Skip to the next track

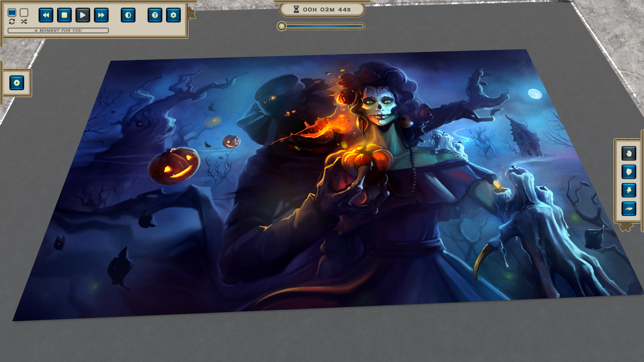click(x=101, y=15)
